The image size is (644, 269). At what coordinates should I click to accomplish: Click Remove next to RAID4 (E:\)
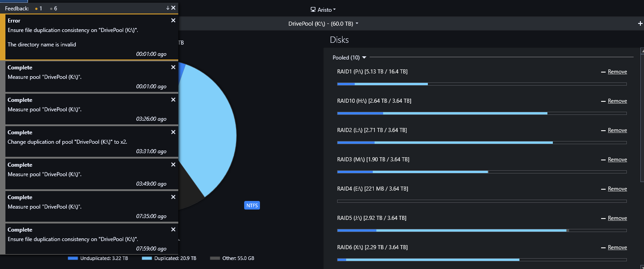[x=617, y=189]
